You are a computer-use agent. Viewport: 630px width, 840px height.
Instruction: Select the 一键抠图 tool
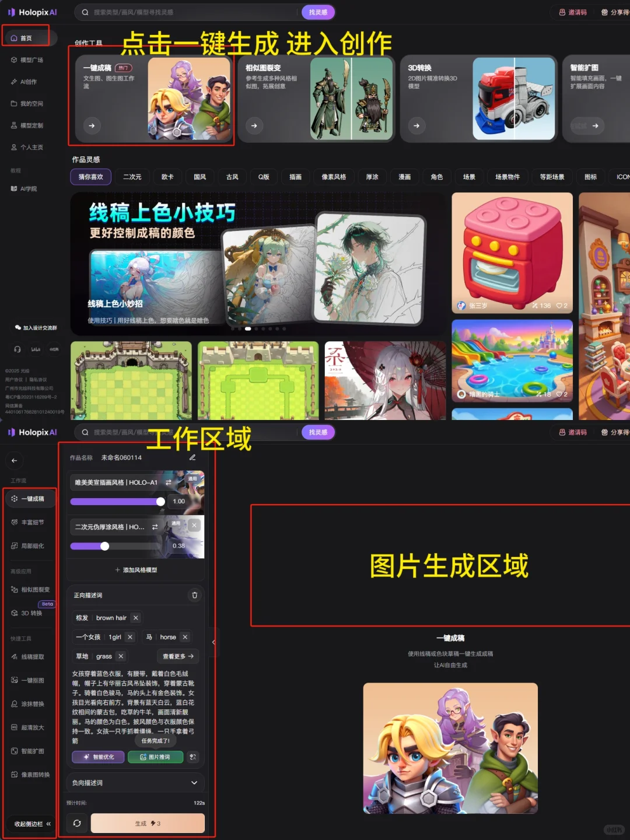click(x=30, y=680)
